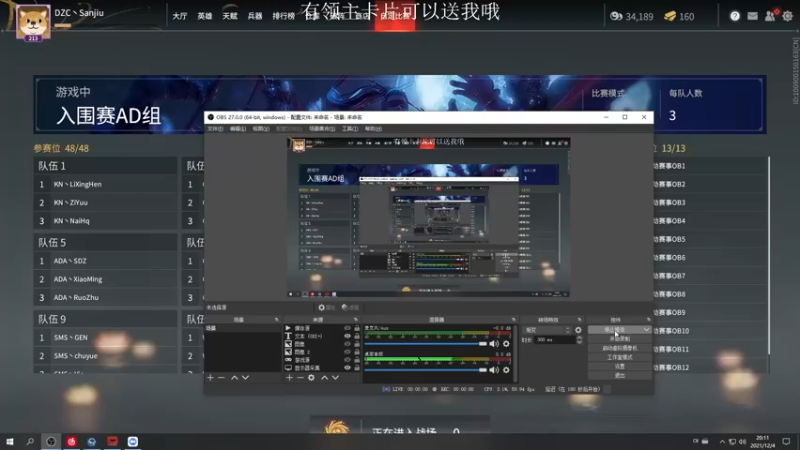
Task: Click the Shiba avatar of DZC Sanjiu
Action: click(x=33, y=22)
